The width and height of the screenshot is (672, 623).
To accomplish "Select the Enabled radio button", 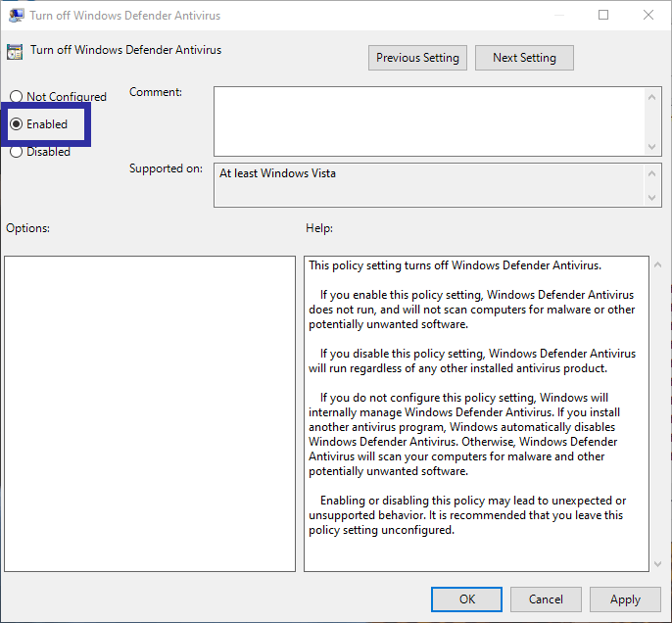I will click(x=17, y=124).
